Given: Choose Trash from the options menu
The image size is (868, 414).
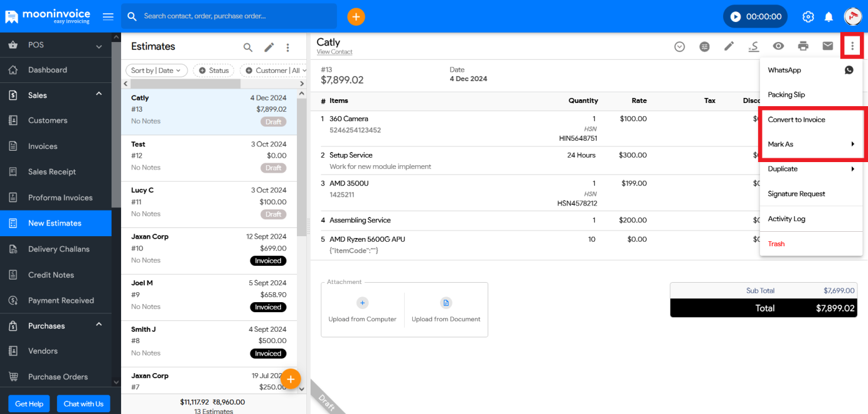Looking at the screenshot, I should 776,244.
